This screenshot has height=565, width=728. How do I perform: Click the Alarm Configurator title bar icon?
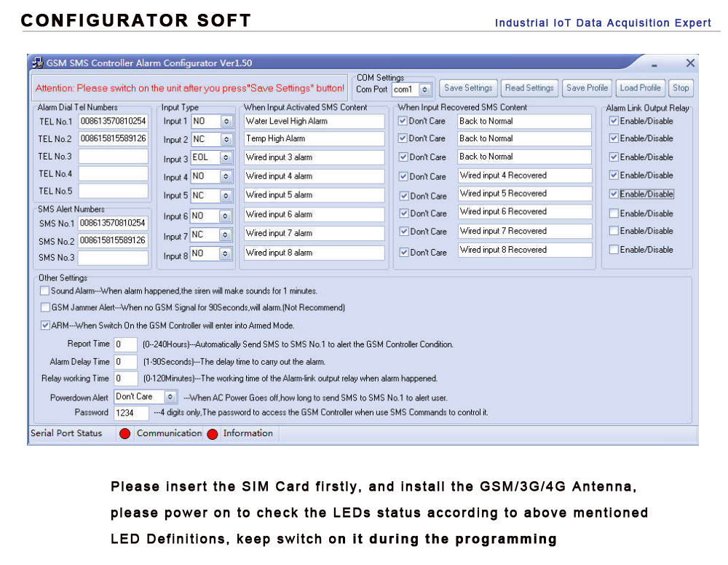[36, 63]
